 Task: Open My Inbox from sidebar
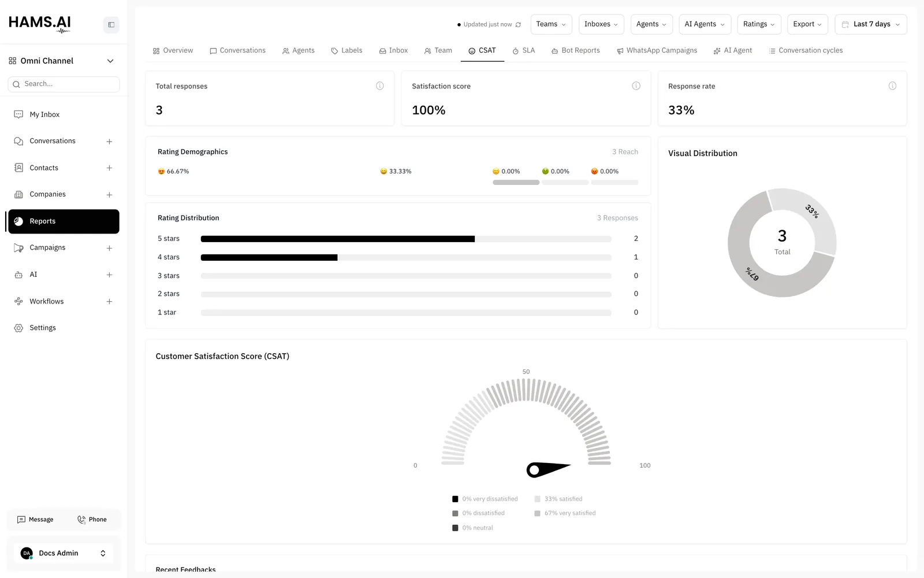tap(64, 114)
